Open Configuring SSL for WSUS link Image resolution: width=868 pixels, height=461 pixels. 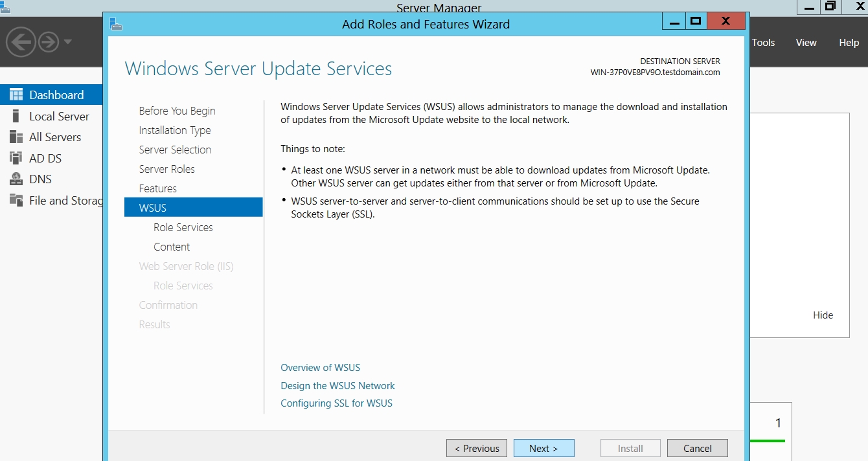coord(336,403)
